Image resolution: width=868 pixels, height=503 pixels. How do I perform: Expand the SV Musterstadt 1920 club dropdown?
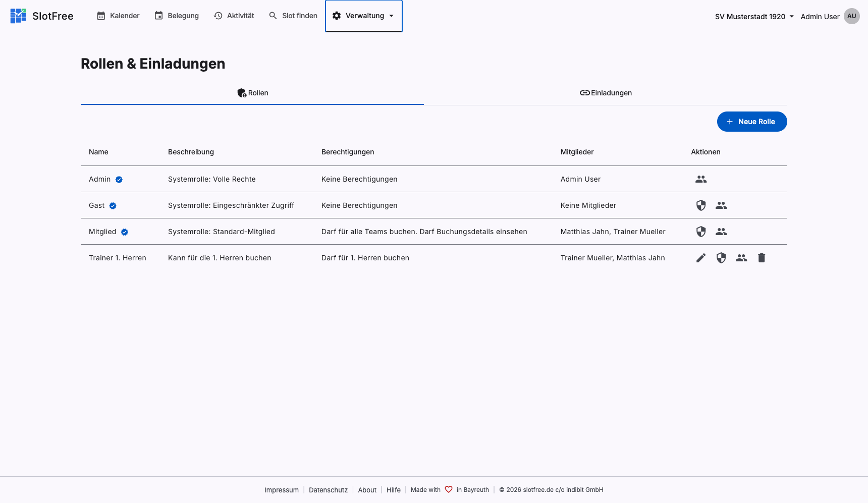(x=750, y=16)
